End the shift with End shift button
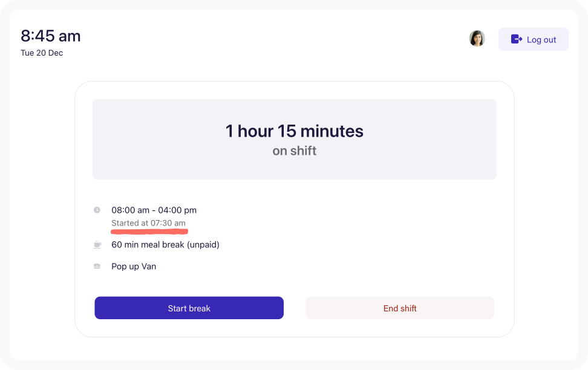The image size is (588, 370). point(400,308)
